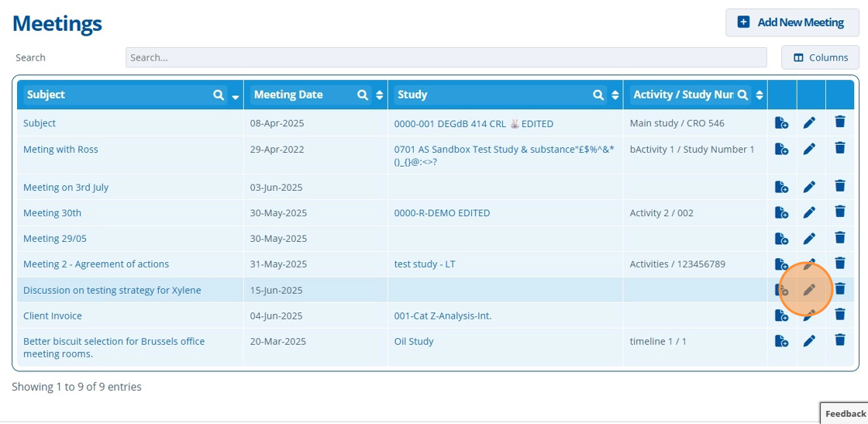Toggle sort arrow on Subject column

(x=235, y=96)
